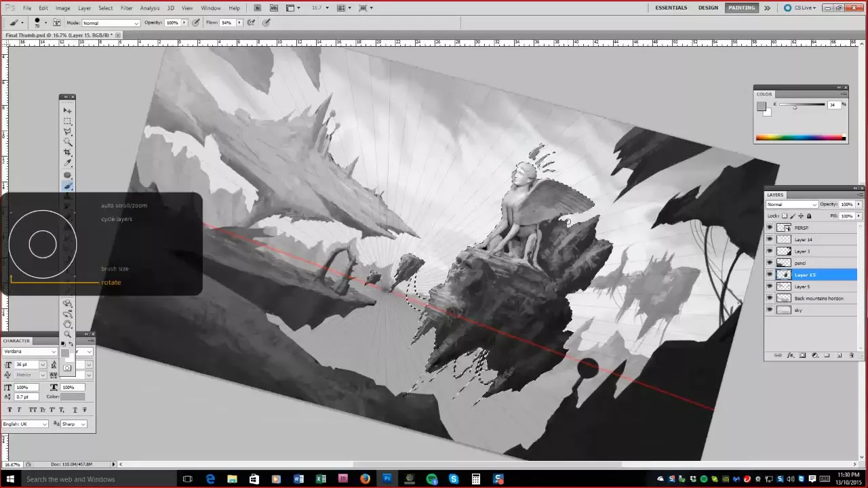Open the Brush Preset picker arrow
This screenshot has width=868, height=488.
45,22
